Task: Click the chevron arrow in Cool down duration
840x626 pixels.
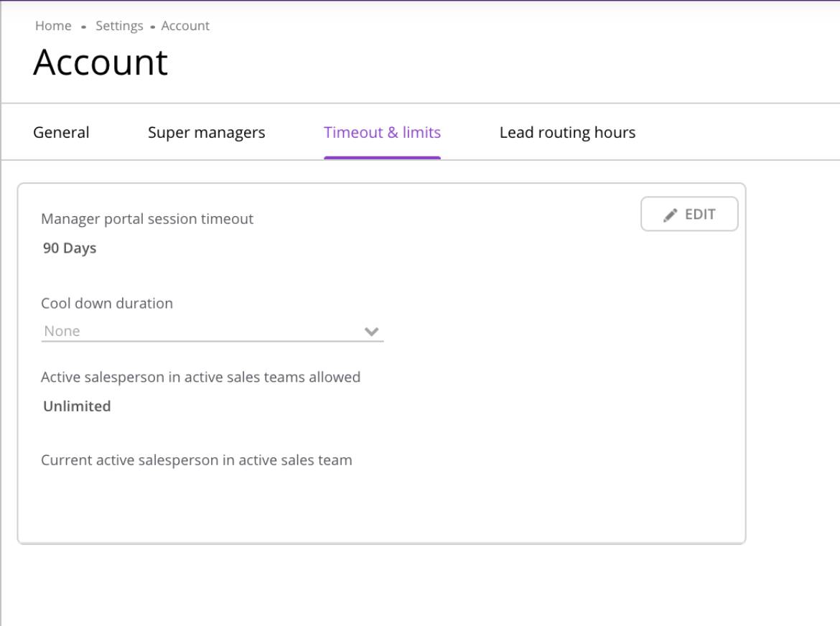Action: point(371,332)
